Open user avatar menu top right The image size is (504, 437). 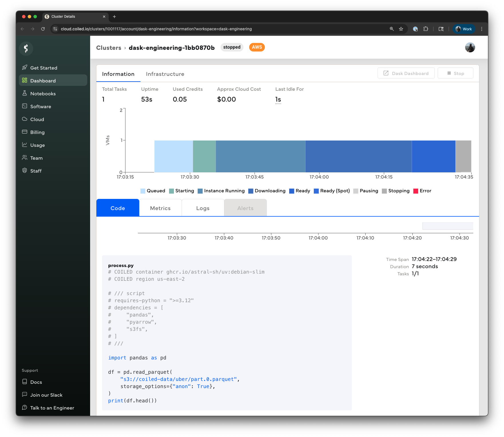coord(470,48)
